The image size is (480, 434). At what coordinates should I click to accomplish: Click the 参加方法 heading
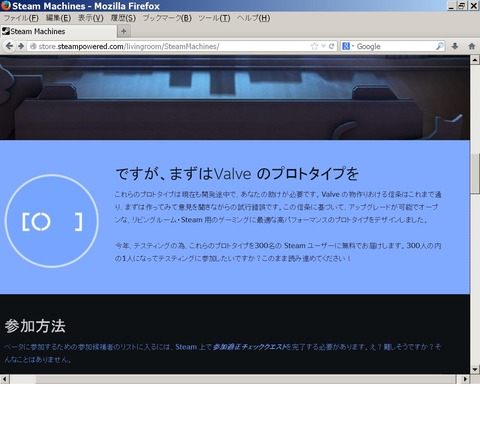click(x=35, y=326)
